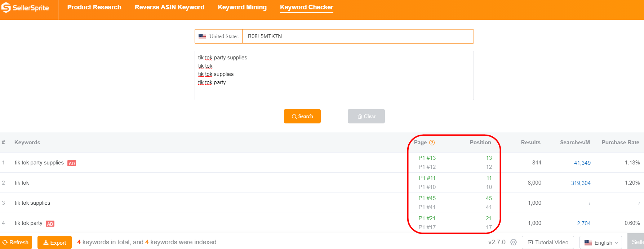Click the Export button
This screenshot has width=644, height=249.
54,243
